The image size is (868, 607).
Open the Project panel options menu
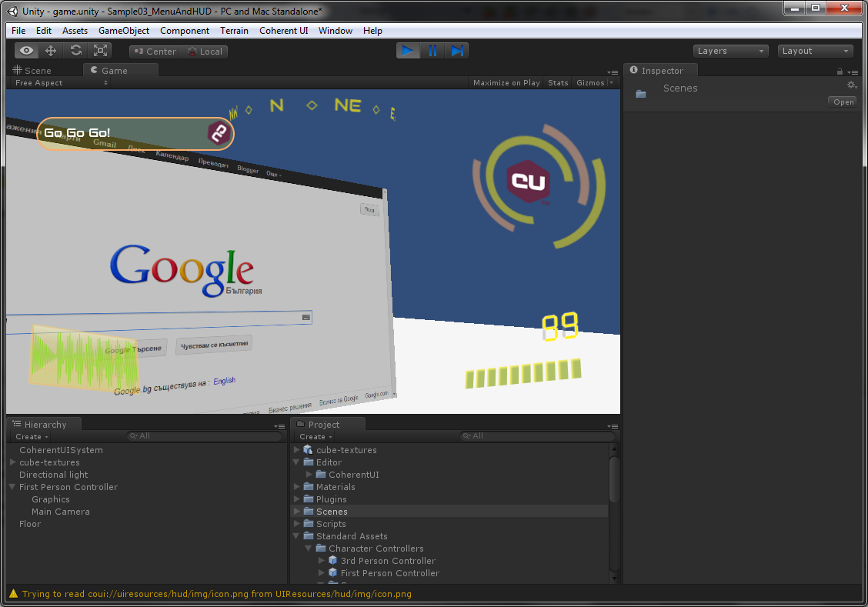tap(612, 426)
